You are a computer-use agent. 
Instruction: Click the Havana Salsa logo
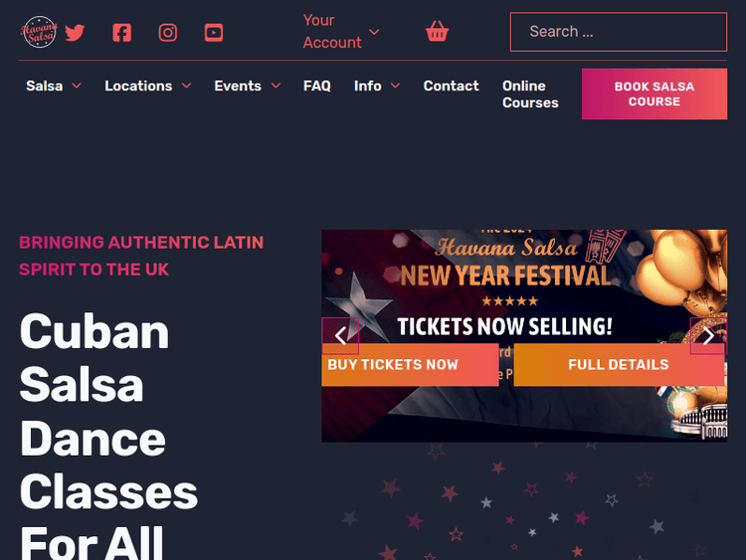(x=40, y=32)
